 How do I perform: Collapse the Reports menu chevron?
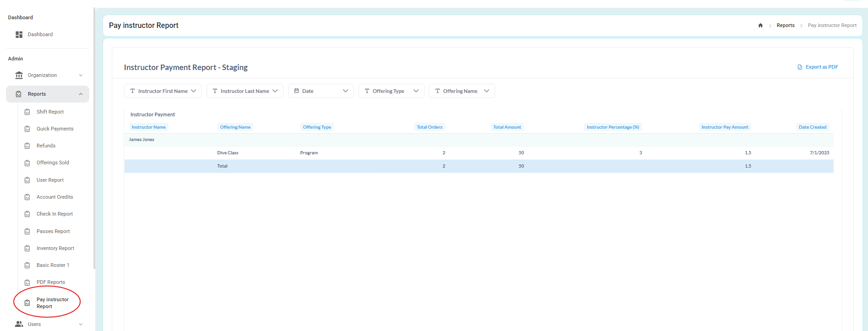click(x=81, y=94)
